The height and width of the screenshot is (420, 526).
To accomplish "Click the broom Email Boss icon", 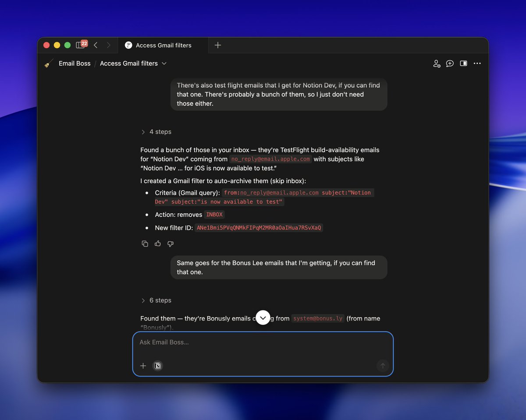I will tap(49, 64).
